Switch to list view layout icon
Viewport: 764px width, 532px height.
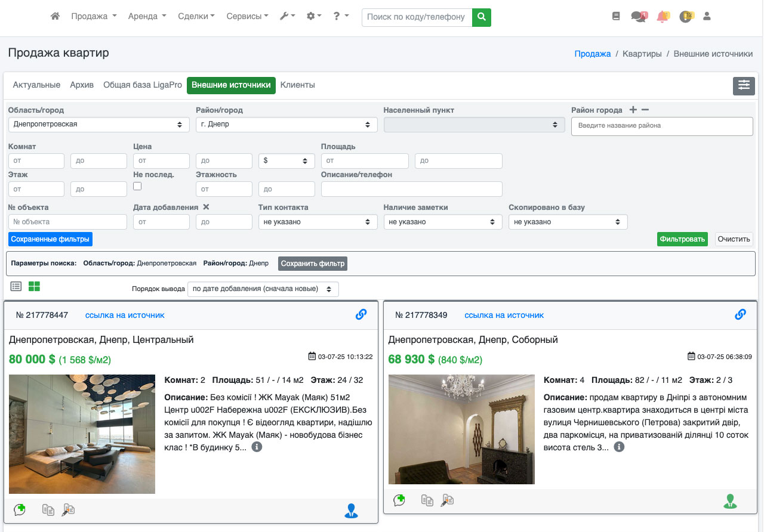click(16, 286)
